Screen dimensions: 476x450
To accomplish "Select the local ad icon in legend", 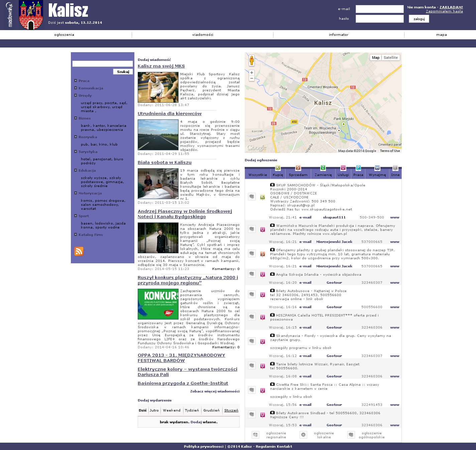I will [x=303, y=435].
